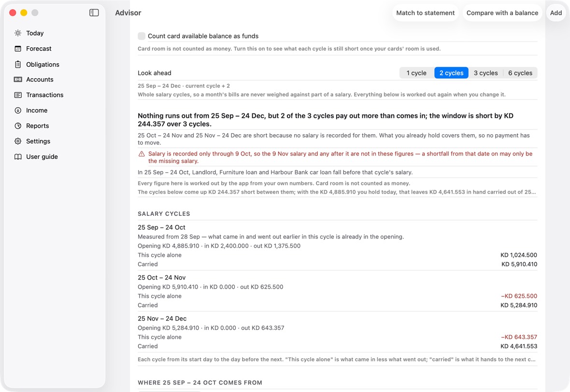
Task: Click the red salary warning triangle
Action: coord(142,154)
